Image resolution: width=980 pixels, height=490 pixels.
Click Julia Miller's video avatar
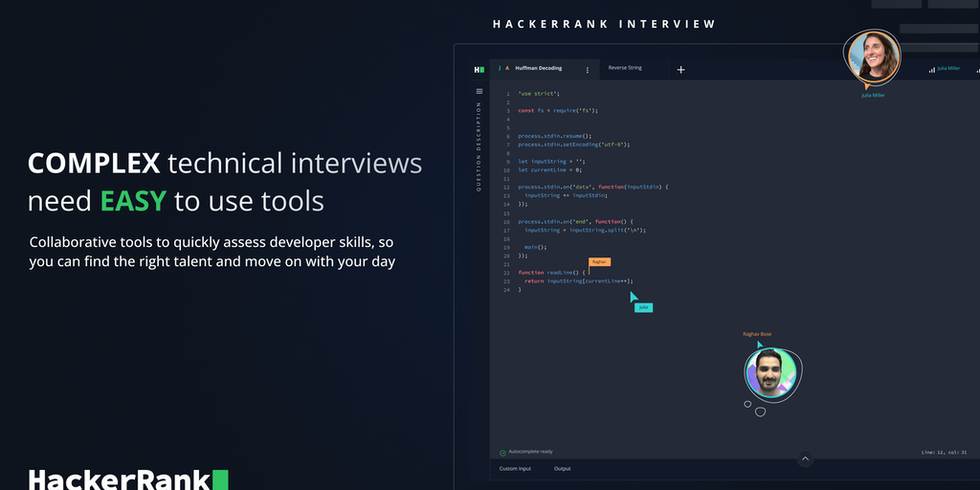click(873, 56)
